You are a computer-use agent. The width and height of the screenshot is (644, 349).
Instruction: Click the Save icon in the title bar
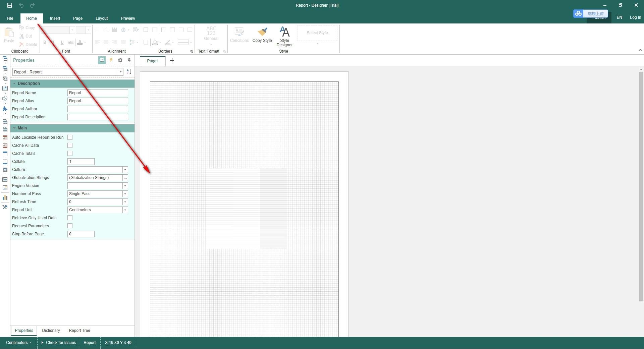(10, 5)
